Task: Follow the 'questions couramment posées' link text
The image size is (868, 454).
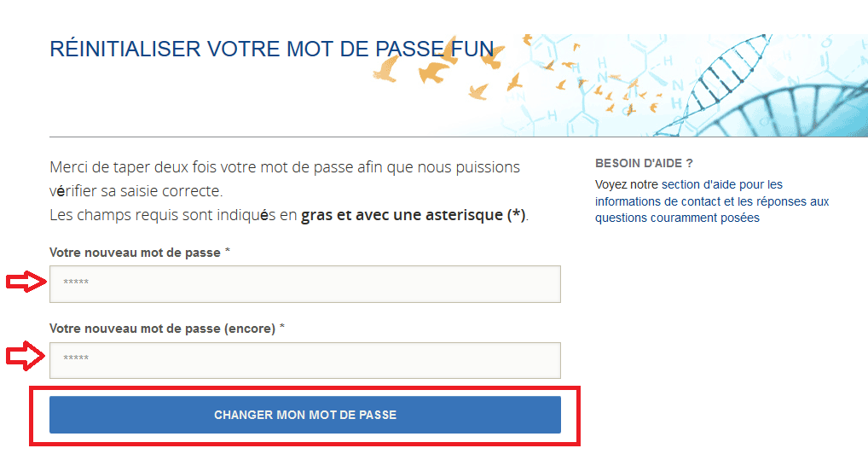Action: 677,218
